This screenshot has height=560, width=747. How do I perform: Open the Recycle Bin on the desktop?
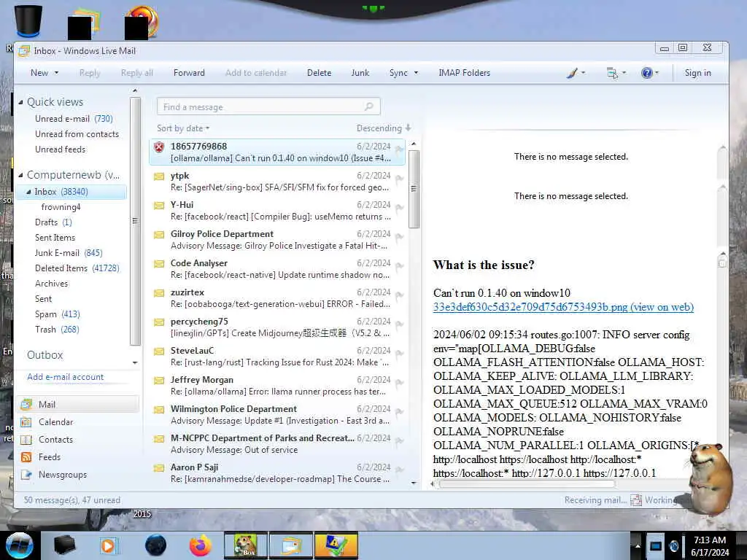28,20
